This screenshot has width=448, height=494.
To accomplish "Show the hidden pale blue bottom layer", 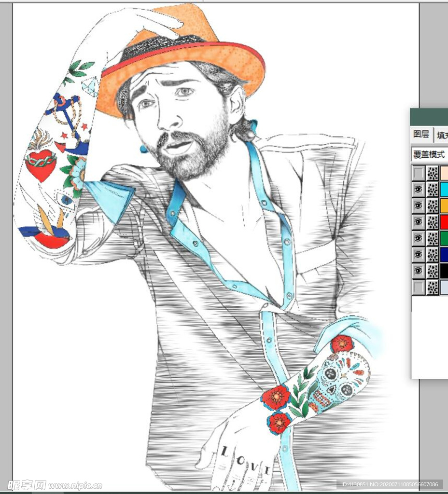I will pyautogui.click(x=418, y=288).
